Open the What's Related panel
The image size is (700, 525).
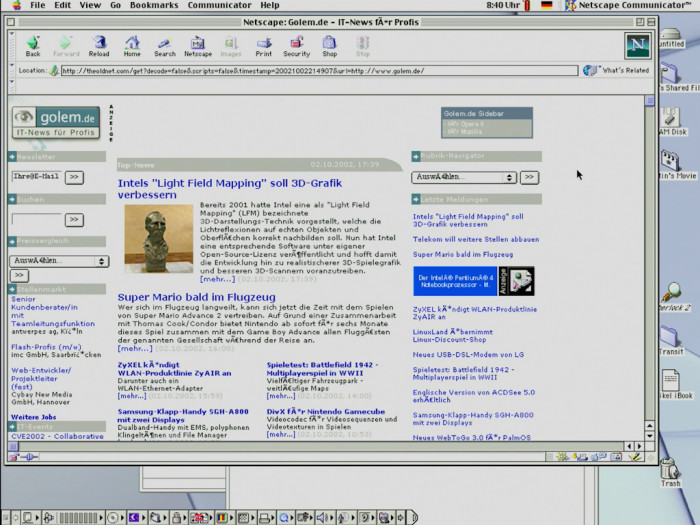[x=616, y=71]
